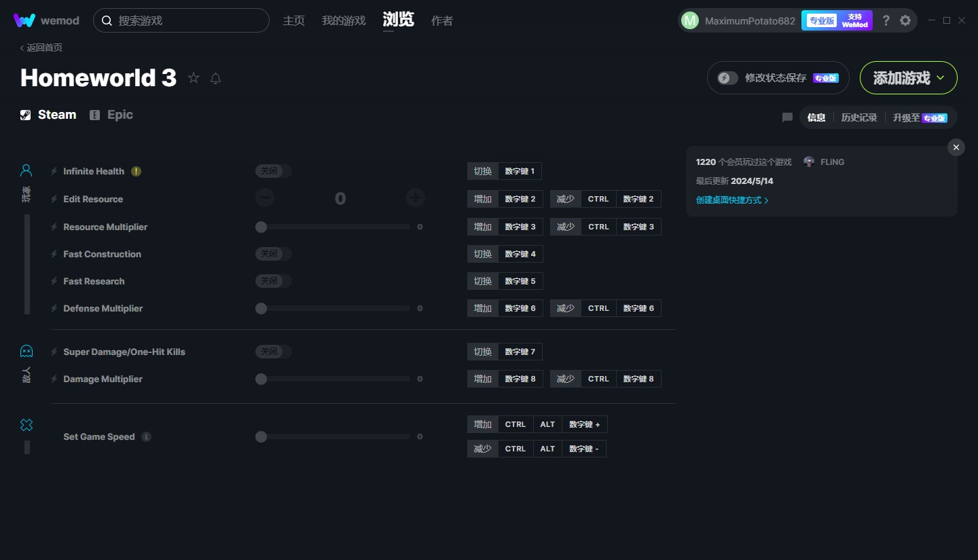Open the My Games tab

pos(344,20)
